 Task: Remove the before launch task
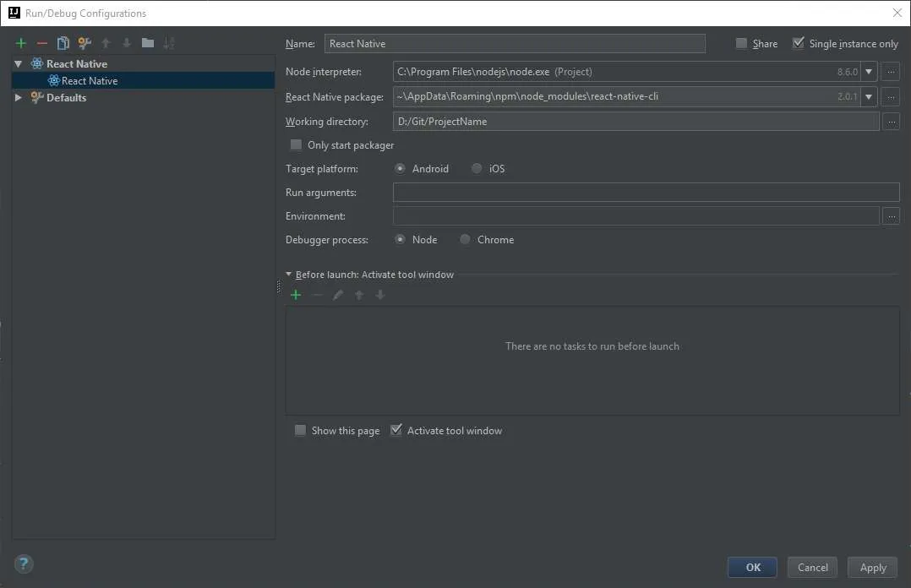click(x=317, y=295)
